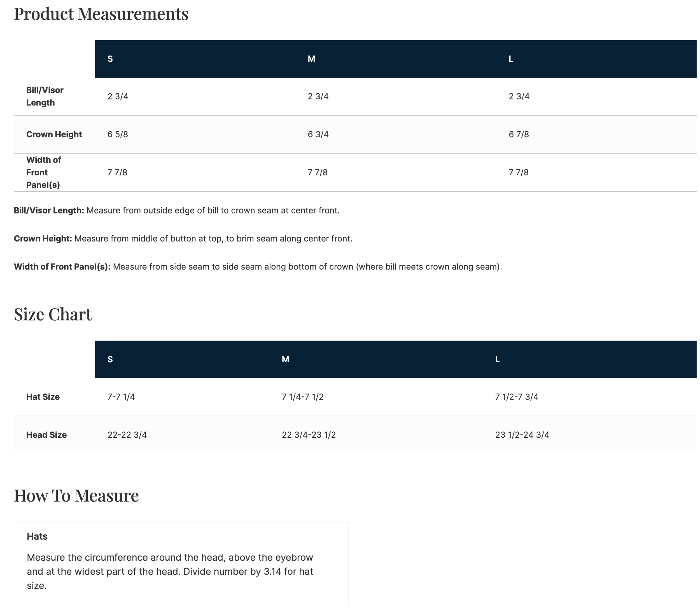Click the 23 1/2-24 3/4 head size value

tap(522, 435)
